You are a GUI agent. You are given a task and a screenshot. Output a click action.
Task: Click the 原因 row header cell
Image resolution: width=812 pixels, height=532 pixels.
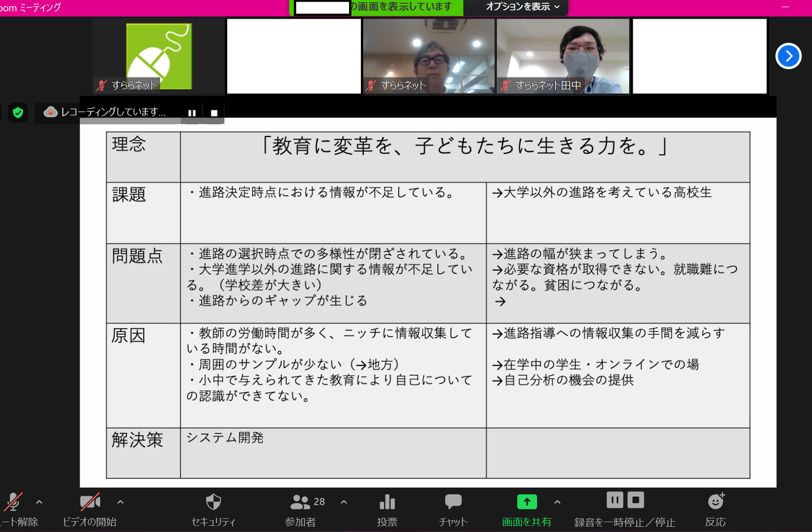tap(143, 375)
